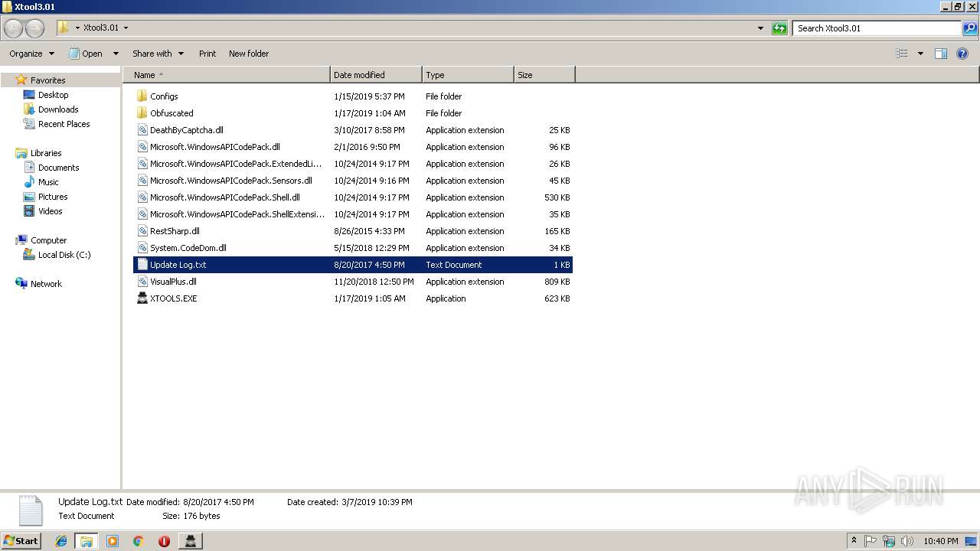Sort by the Name column header
This screenshot has height=551, width=980.
tap(227, 75)
